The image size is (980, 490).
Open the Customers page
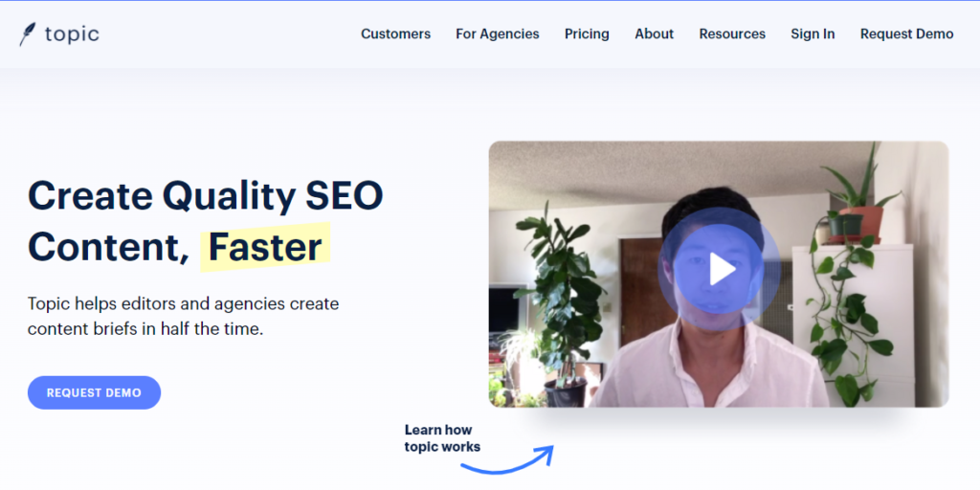[395, 33]
